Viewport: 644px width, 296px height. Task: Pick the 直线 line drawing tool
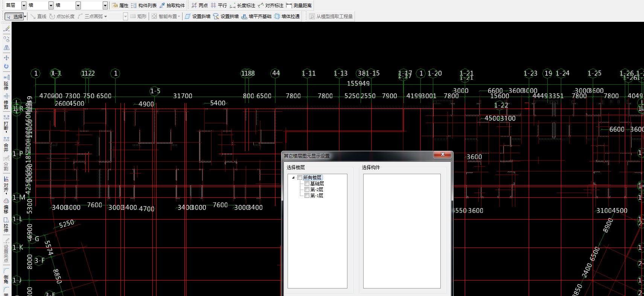[38, 16]
